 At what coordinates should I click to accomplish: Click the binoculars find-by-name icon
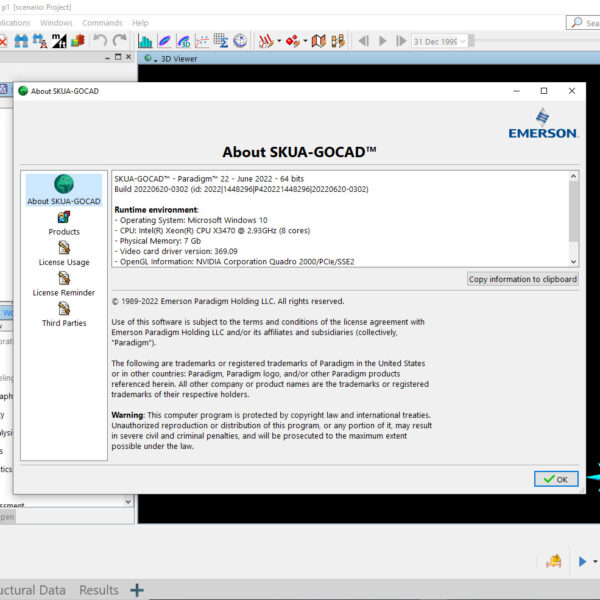coord(40,41)
